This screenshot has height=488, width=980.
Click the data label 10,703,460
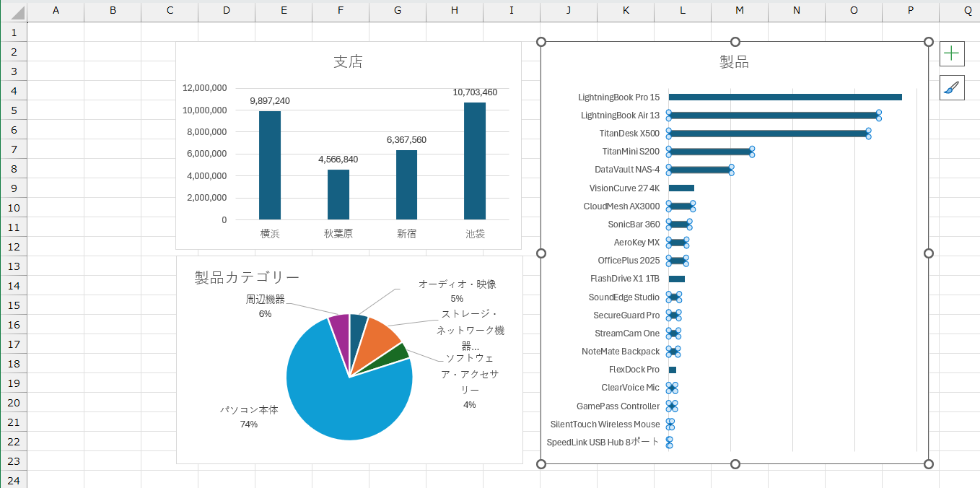pyautogui.click(x=475, y=92)
